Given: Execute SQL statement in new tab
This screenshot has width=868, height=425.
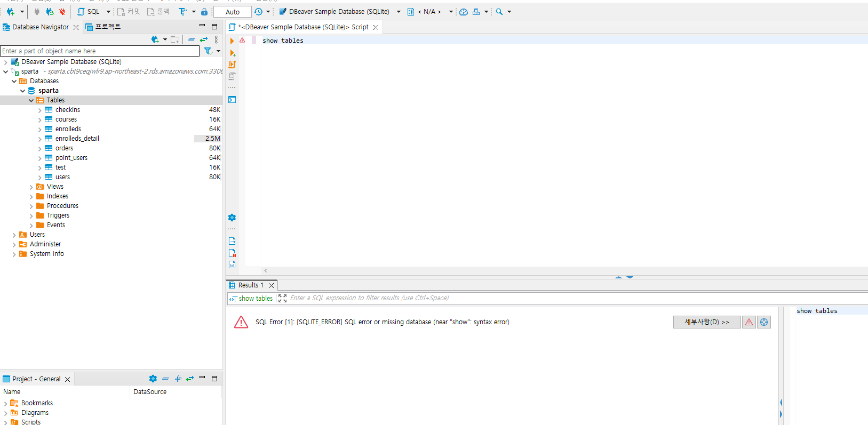Looking at the screenshot, I should coord(232,53).
